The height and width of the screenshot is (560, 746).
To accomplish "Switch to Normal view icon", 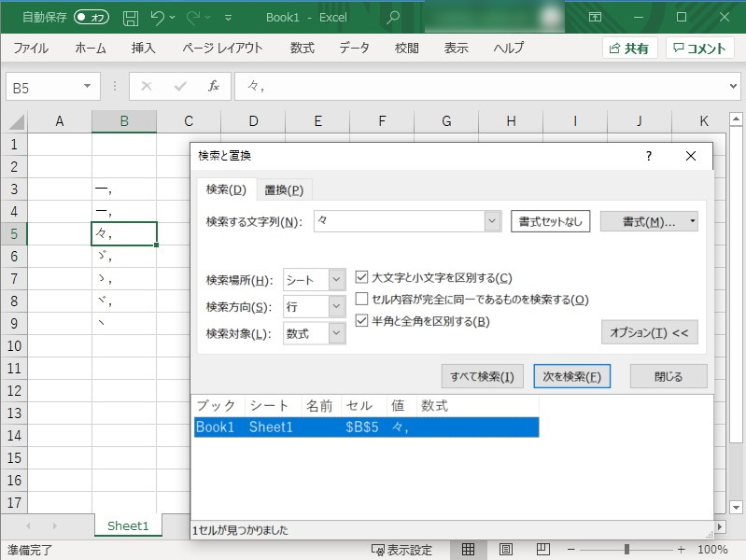I will coord(468,550).
